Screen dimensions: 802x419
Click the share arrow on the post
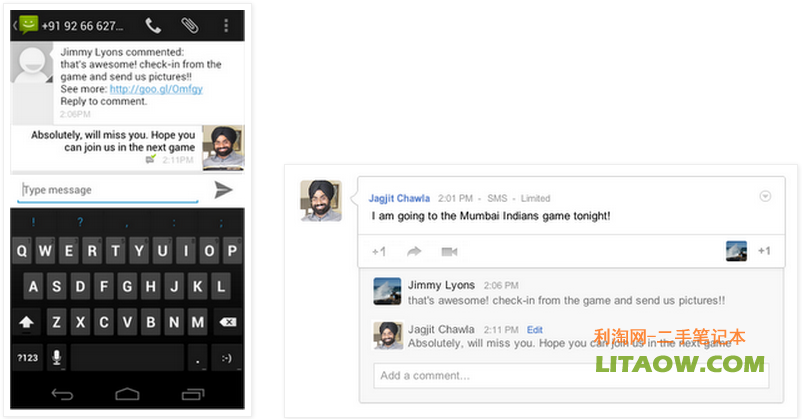[x=414, y=251]
